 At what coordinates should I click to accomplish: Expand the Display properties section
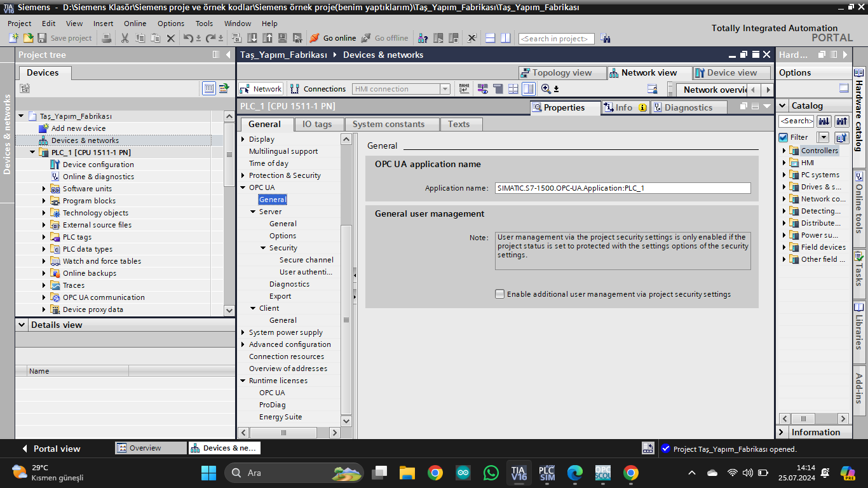pyautogui.click(x=243, y=139)
